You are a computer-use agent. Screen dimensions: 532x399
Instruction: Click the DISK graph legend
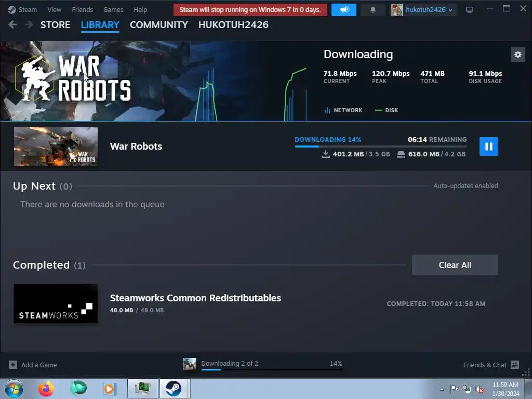(387, 110)
